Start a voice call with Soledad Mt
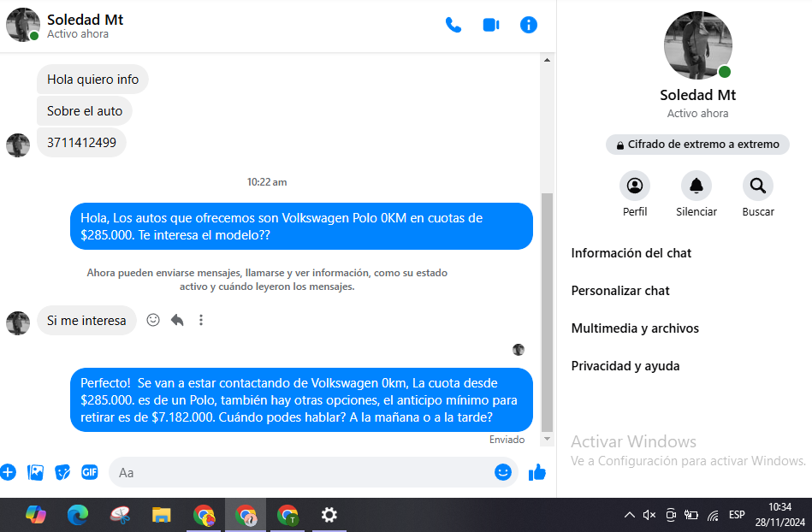 [x=453, y=25]
